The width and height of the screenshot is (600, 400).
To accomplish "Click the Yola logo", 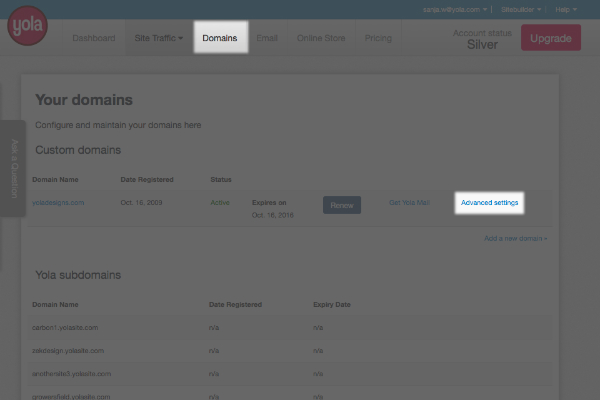I will pyautogui.click(x=27, y=25).
